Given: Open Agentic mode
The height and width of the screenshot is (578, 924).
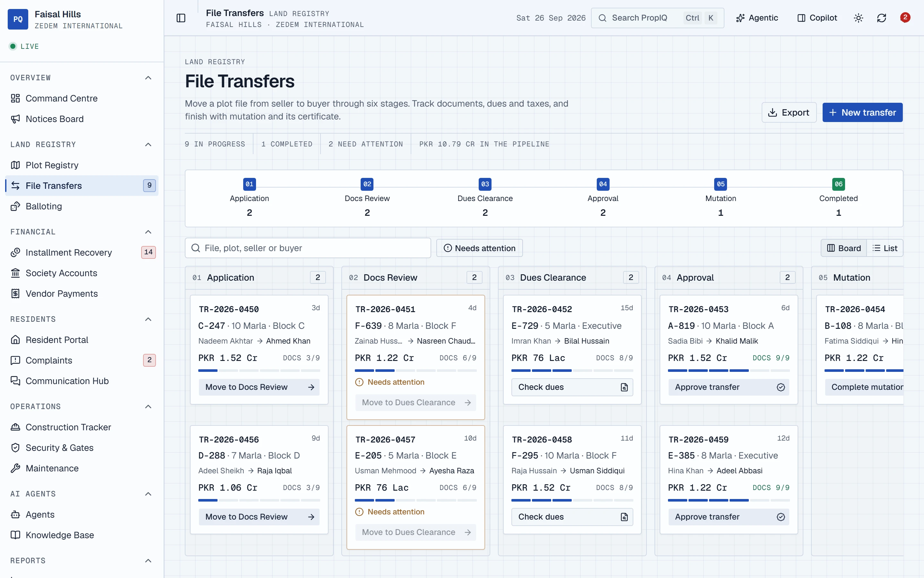Looking at the screenshot, I should pos(757,18).
